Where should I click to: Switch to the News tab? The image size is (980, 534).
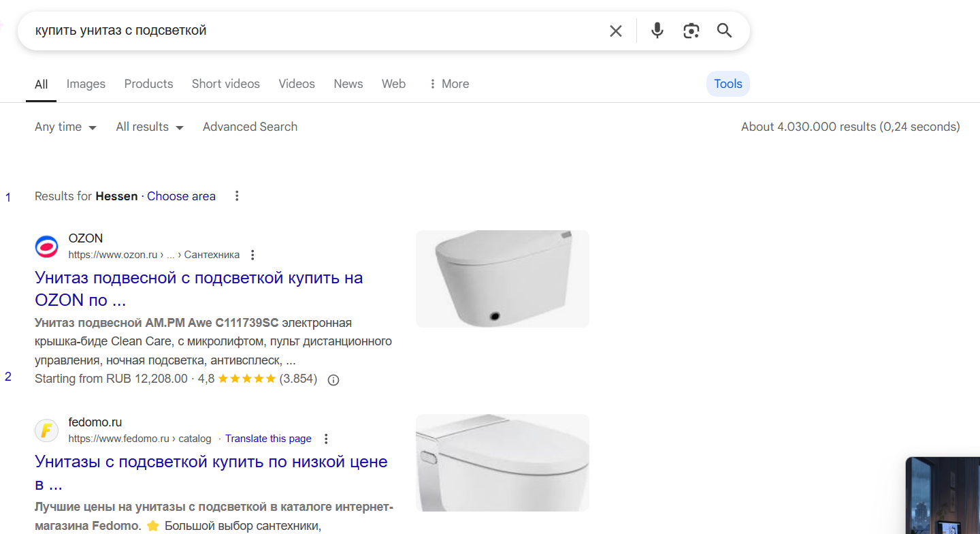(348, 84)
